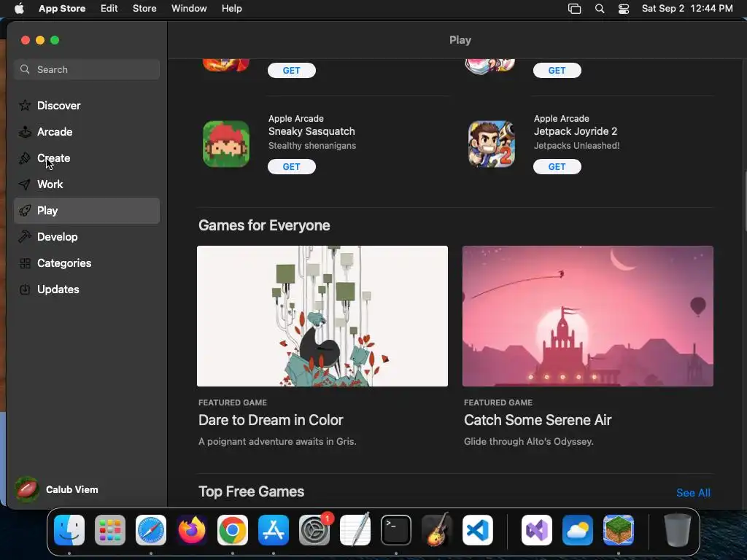Launch Safari from the Dock
Image resolution: width=747 pixels, height=560 pixels.
tap(151, 530)
